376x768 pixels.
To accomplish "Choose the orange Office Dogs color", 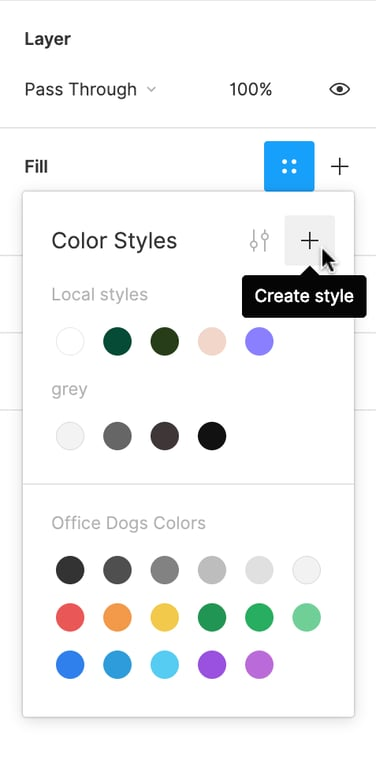I will (118, 617).
